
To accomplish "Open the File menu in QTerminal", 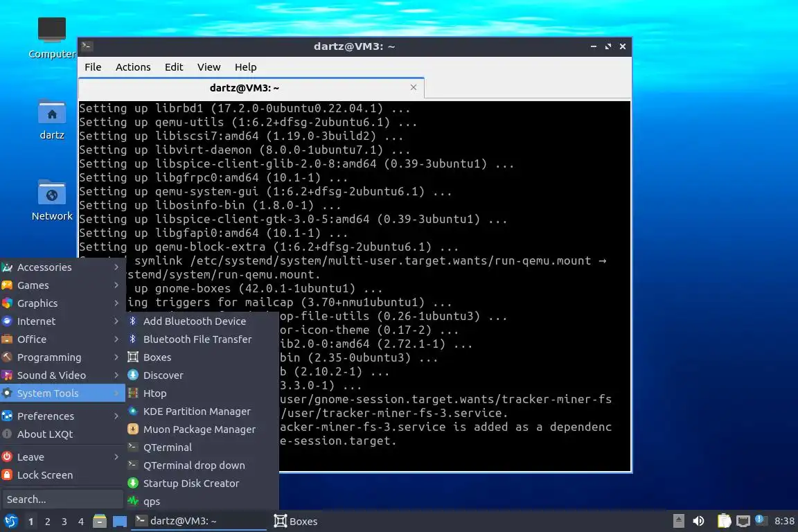I will 93,66.
